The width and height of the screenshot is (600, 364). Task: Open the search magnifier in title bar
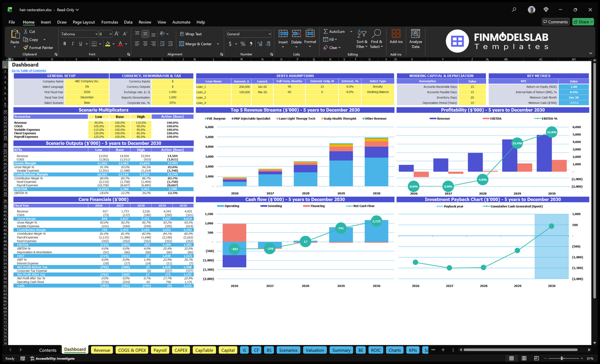(514, 9)
